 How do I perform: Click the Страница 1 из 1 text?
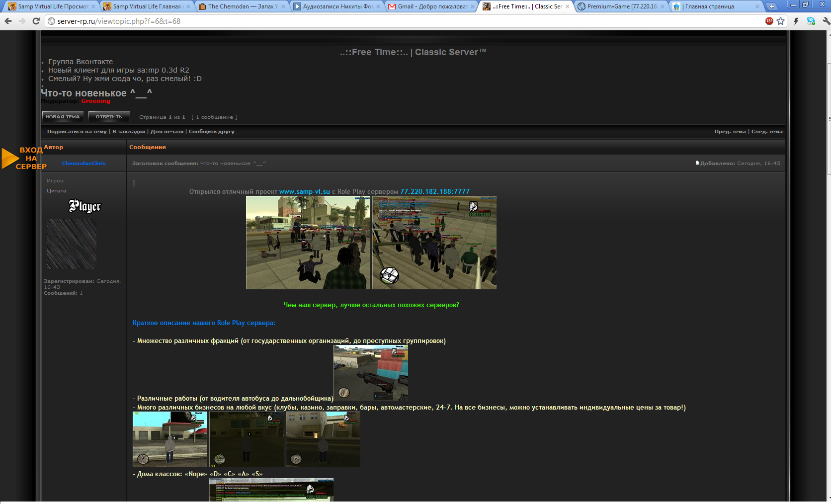point(162,117)
